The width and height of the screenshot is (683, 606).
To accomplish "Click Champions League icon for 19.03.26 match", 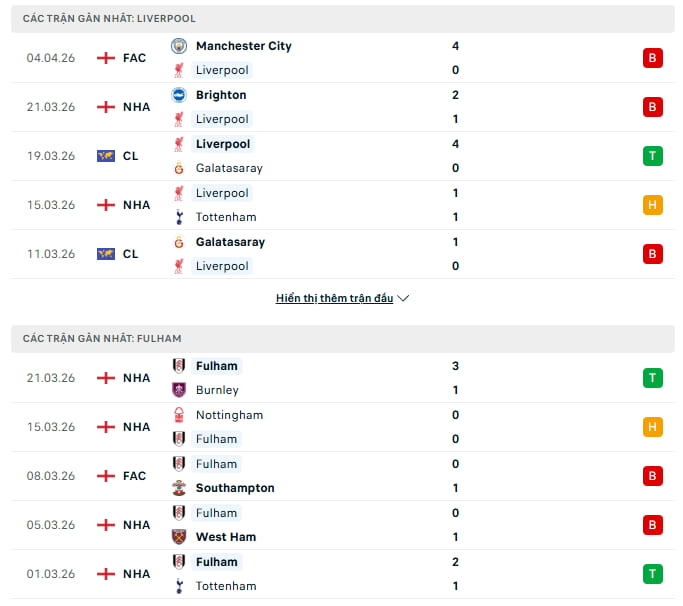I will click(106, 156).
